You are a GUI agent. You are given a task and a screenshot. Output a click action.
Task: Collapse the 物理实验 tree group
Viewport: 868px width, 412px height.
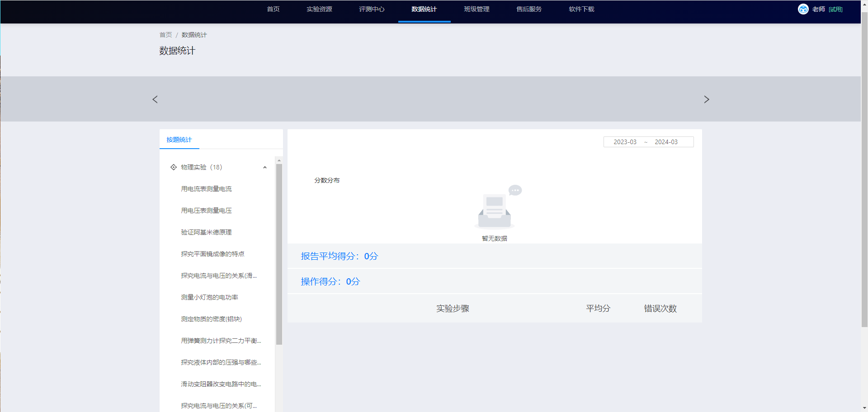pos(265,168)
